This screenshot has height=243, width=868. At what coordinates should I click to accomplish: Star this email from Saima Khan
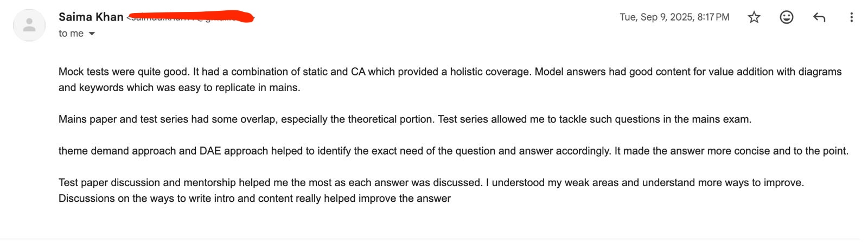754,17
